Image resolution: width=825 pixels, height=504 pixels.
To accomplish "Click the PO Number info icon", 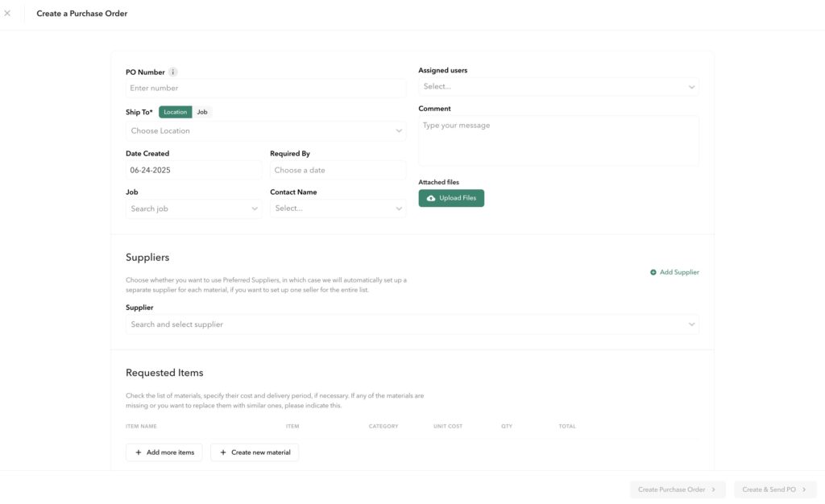I will click(x=172, y=72).
